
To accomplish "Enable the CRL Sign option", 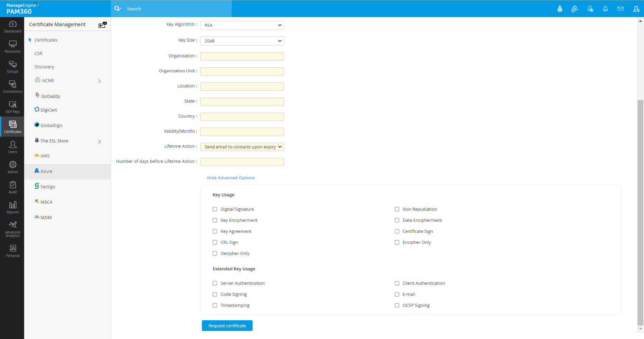I will [x=215, y=243].
